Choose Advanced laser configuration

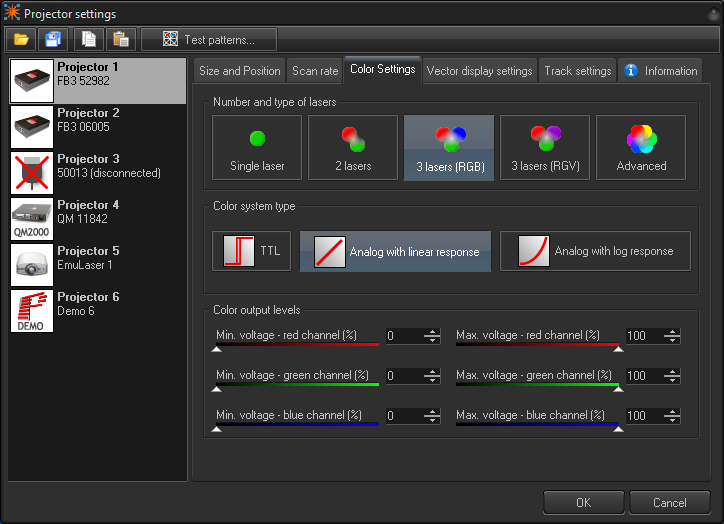[641, 147]
